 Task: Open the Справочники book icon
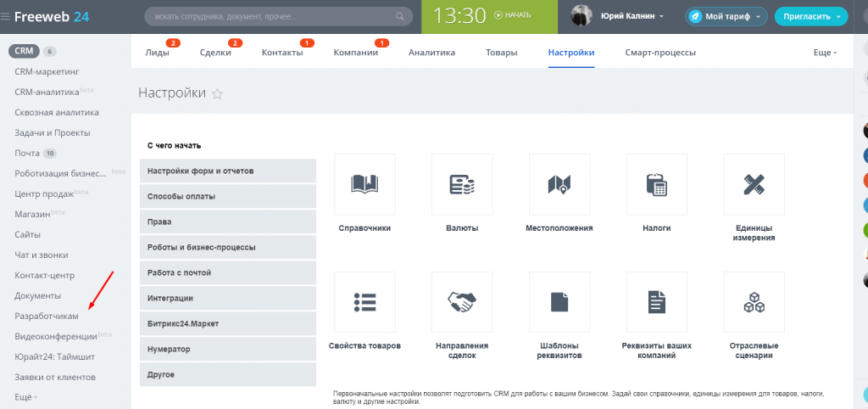(364, 184)
